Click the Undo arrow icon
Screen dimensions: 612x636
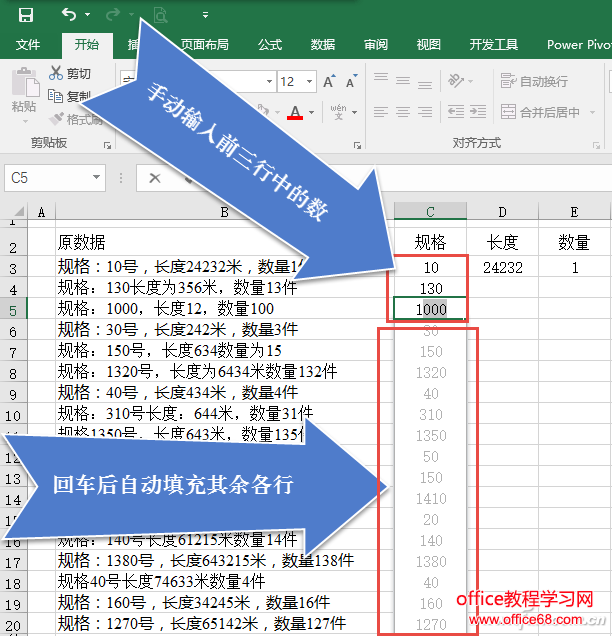[69, 15]
